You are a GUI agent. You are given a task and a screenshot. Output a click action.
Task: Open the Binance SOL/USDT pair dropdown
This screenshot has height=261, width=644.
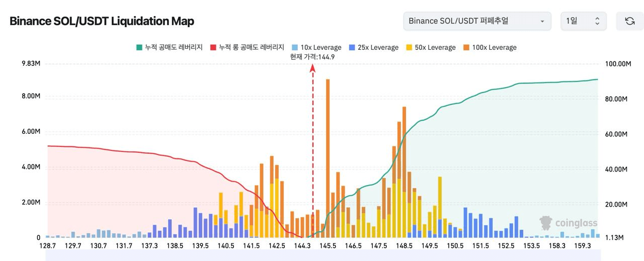click(x=476, y=21)
